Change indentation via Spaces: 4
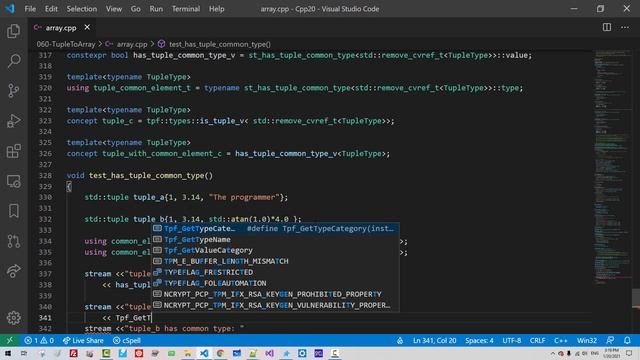The image size is (640, 360). tap(479, 340)
